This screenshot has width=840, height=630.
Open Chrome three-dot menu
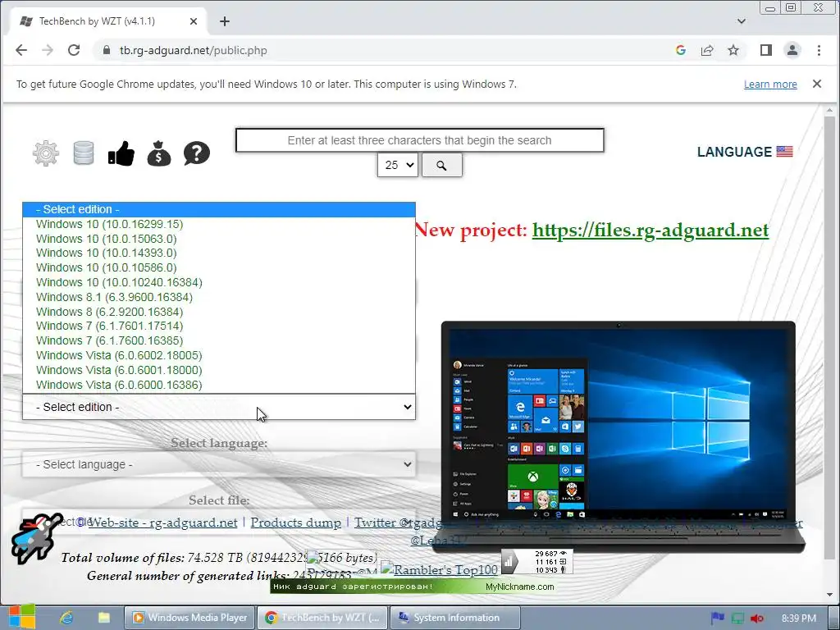click(819, 50)
